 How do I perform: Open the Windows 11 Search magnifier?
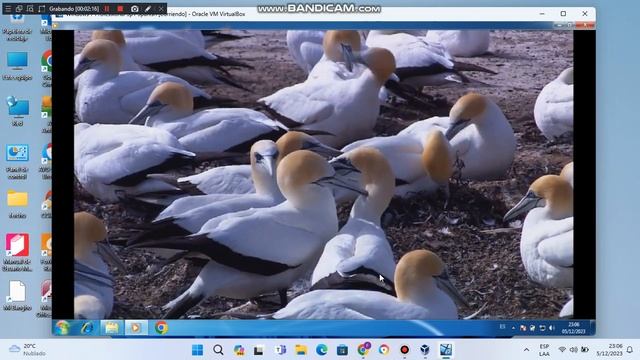[x=218, y=350]
